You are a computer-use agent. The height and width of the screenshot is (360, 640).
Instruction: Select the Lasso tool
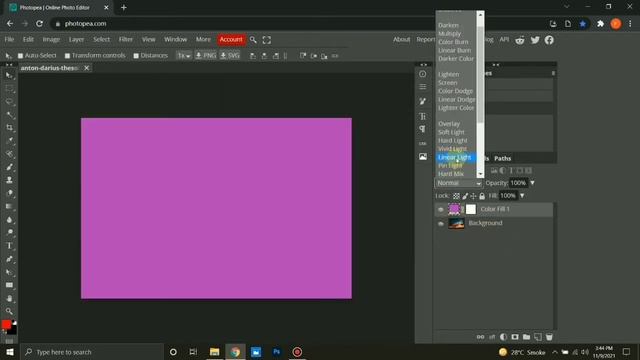(x=9, y=102)
